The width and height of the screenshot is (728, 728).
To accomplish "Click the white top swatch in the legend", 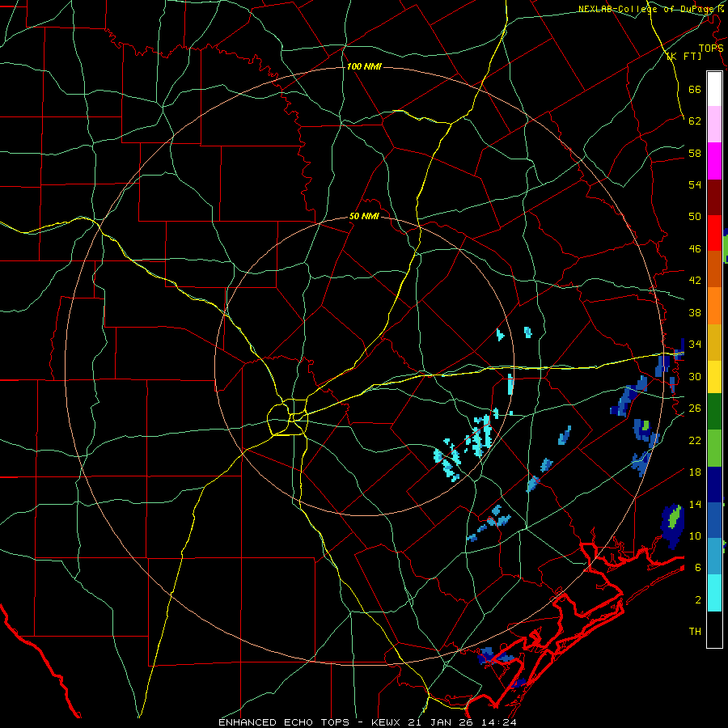I will pyautogui.click(x=714, y=89).
